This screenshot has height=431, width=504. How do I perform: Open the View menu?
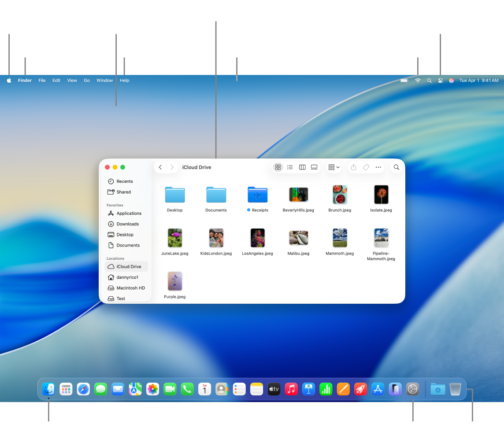[72, 81]
